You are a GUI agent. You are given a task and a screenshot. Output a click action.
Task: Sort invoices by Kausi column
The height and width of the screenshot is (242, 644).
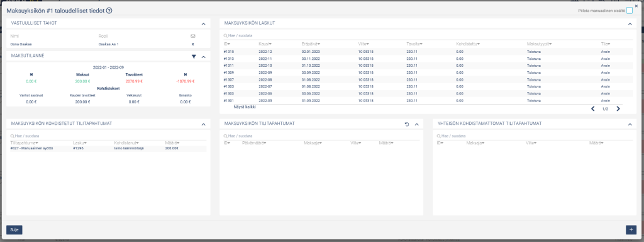click(265, 44)
